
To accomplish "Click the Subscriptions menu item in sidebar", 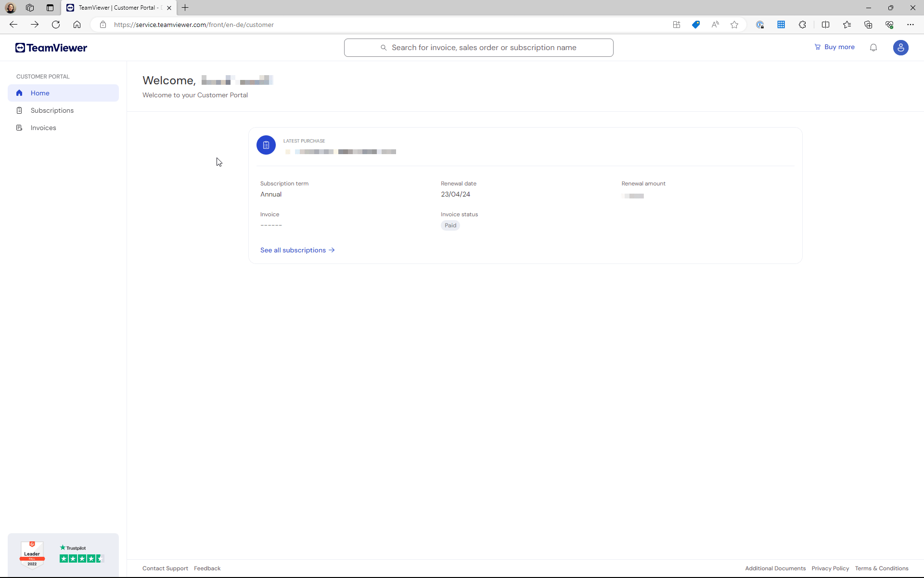I will click(52, 110).
